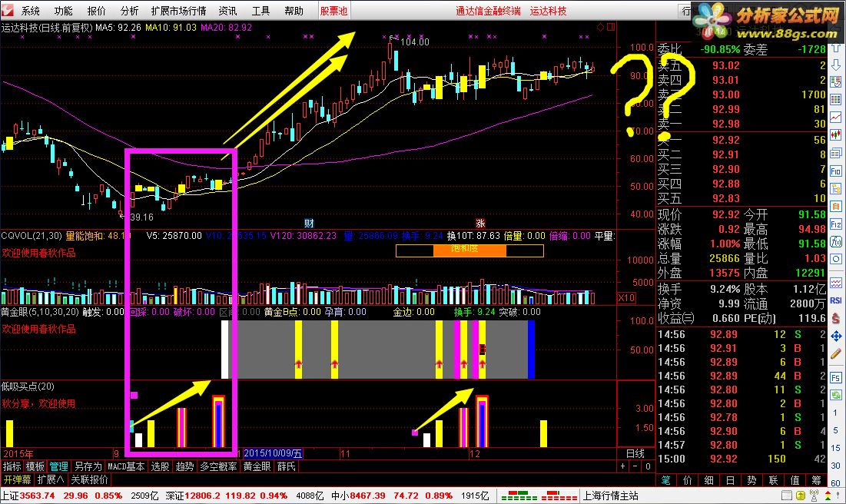
Task: Click the small diamond icon above chart
Action: tap(600, 27)
